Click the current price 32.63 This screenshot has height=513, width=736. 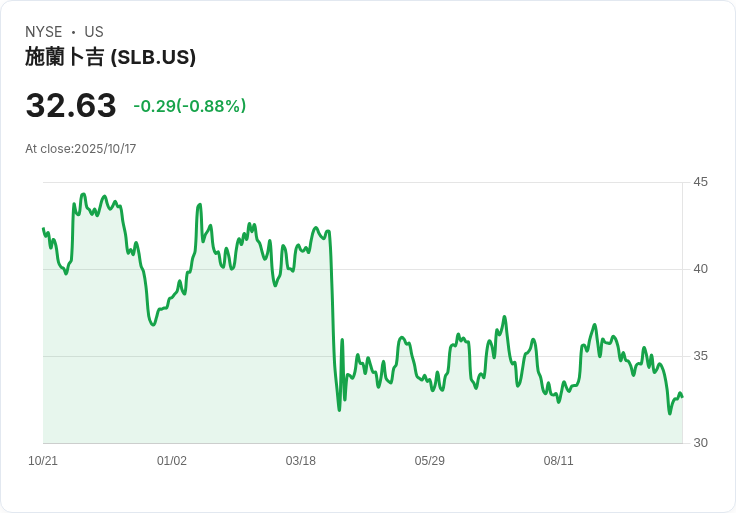[71, 106]
